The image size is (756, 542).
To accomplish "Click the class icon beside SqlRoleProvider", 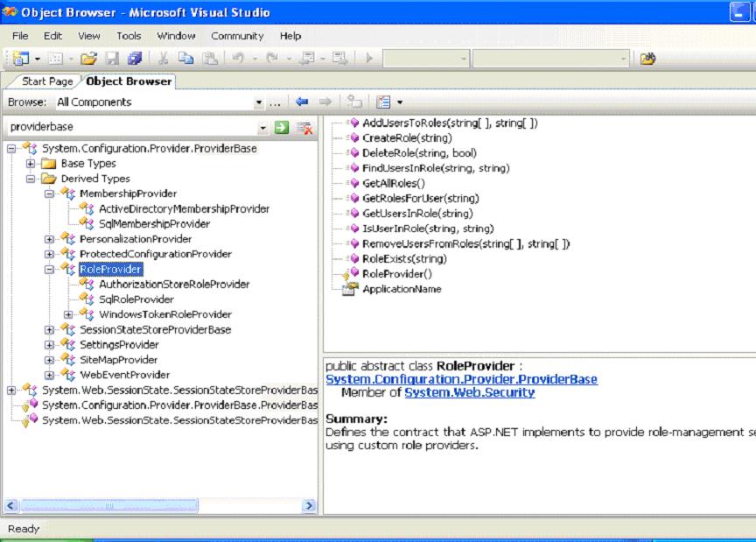I will [x=87, y=299].
